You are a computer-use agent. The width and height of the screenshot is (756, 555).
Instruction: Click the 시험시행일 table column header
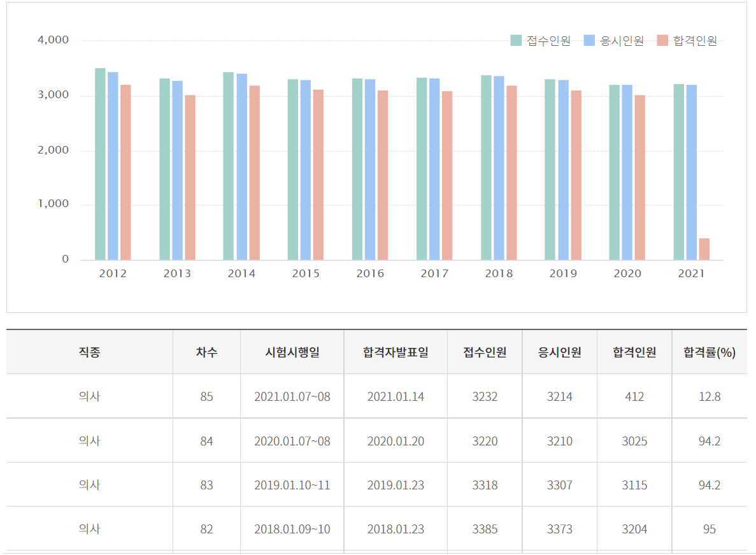click(292, 352)
